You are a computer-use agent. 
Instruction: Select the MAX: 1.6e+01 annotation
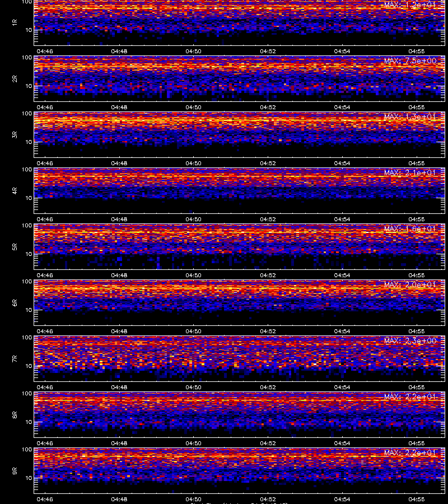(410, 228)
